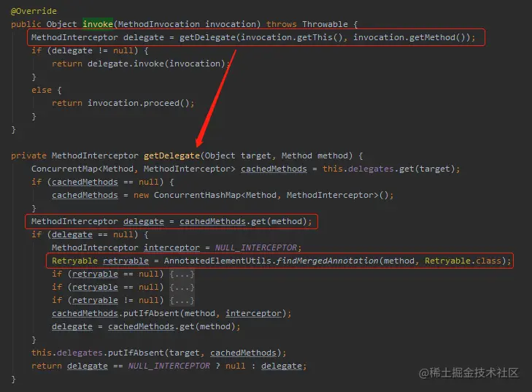
Task: Click the Throwable exception type
Action: [325, 24]
